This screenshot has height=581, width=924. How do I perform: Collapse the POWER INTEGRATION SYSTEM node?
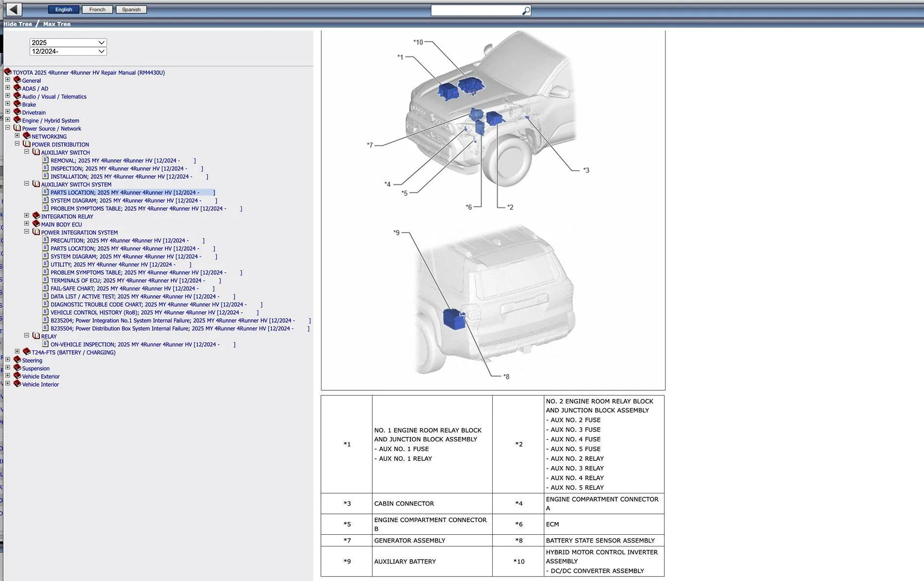pyautogui.click(x=27, y=232)
